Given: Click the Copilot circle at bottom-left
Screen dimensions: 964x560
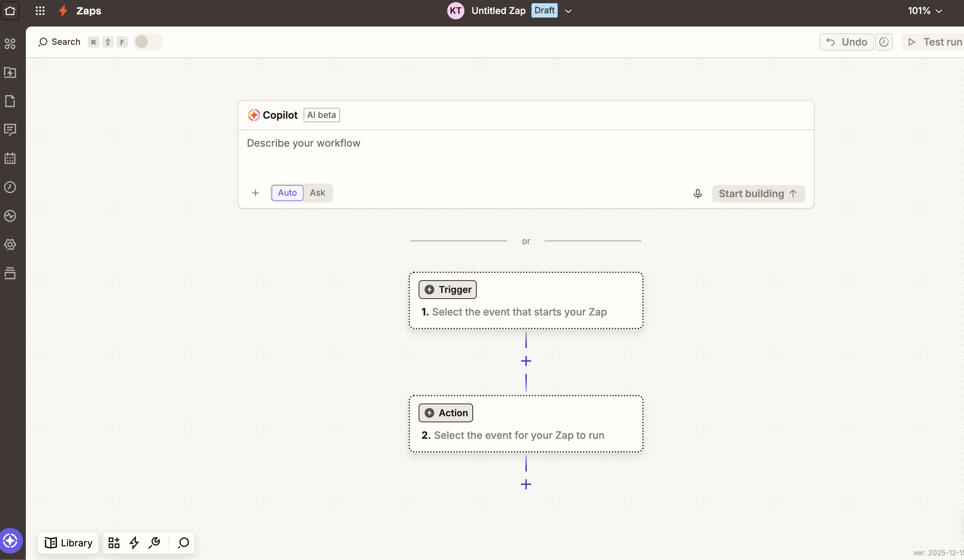Looking at the screenshot, I should pyautogui.click(x=10, y=541).
